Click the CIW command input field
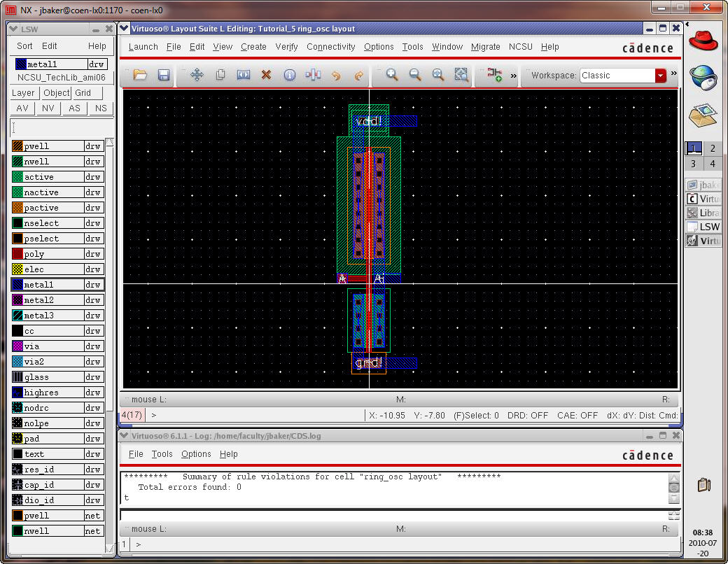Image resolution: width=728 pixels, height=564 pixels. click(x=392, y=516)
